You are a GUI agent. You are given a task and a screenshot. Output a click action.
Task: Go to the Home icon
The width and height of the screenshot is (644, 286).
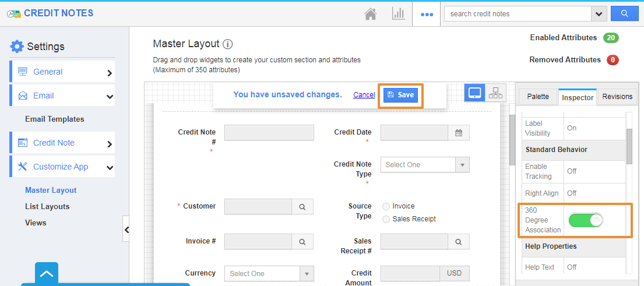(x=371, y=14)
